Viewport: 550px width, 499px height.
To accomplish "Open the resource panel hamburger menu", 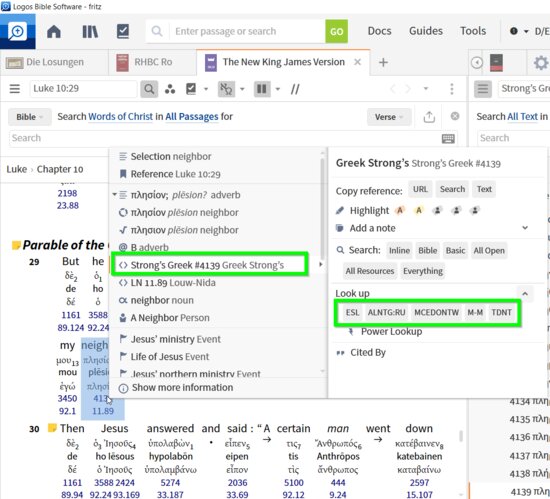I will coord(14,89).
